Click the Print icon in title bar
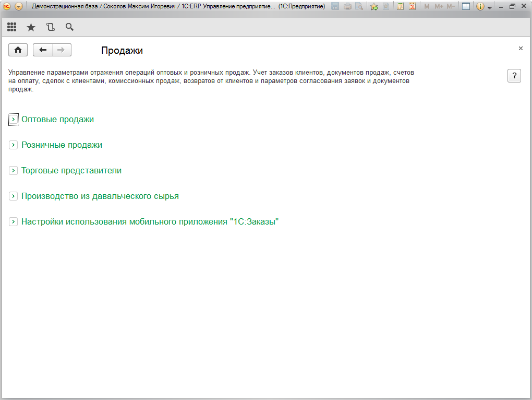 (x=347, y=6)
